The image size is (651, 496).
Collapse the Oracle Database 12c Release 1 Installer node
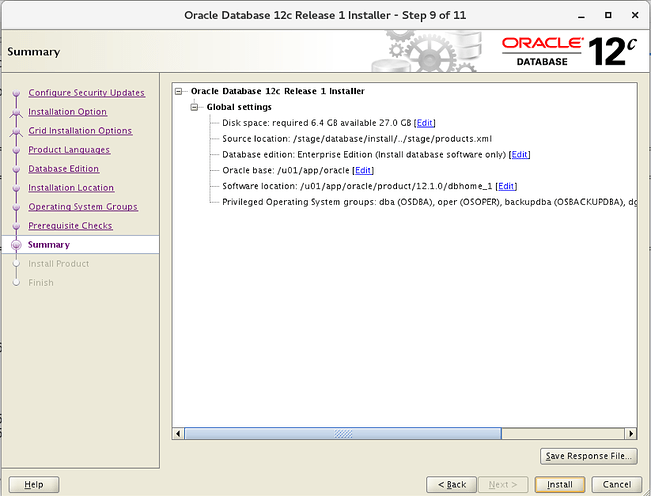tap(179, 91)
